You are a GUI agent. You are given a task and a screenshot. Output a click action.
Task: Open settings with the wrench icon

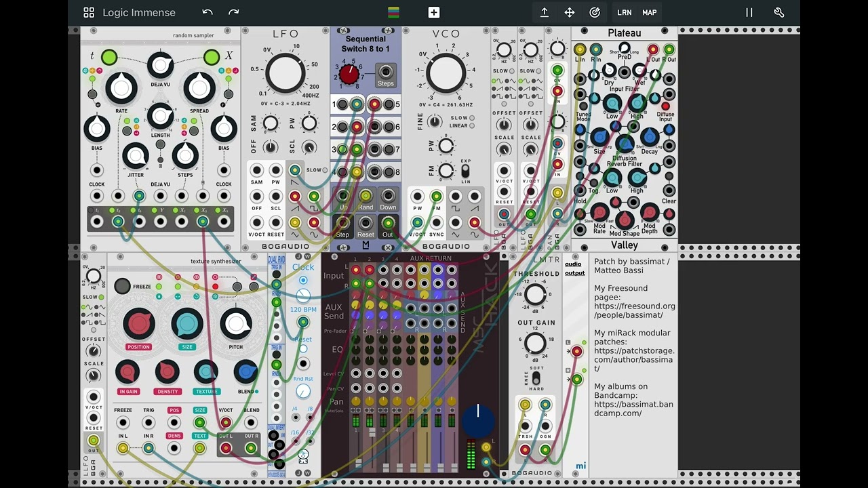(779, 12)
